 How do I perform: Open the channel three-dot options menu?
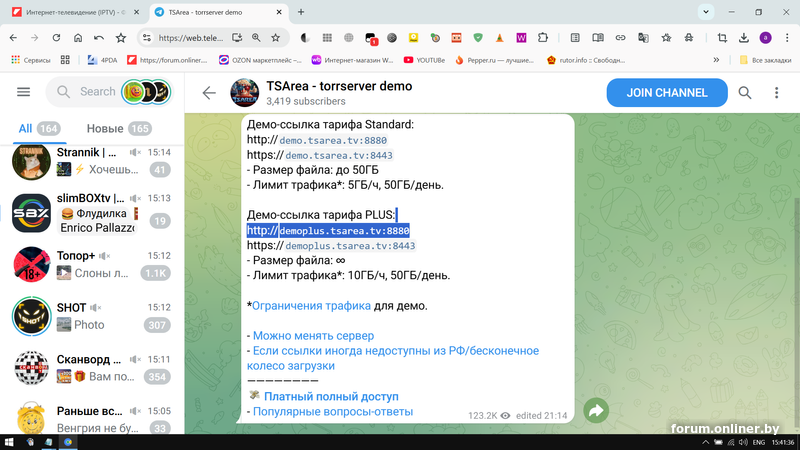(x=777, y=92)
